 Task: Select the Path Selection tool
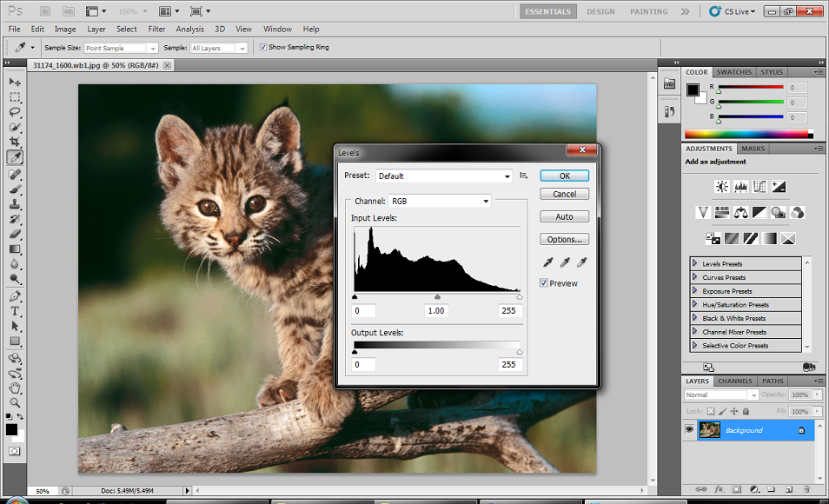point(15,326)
